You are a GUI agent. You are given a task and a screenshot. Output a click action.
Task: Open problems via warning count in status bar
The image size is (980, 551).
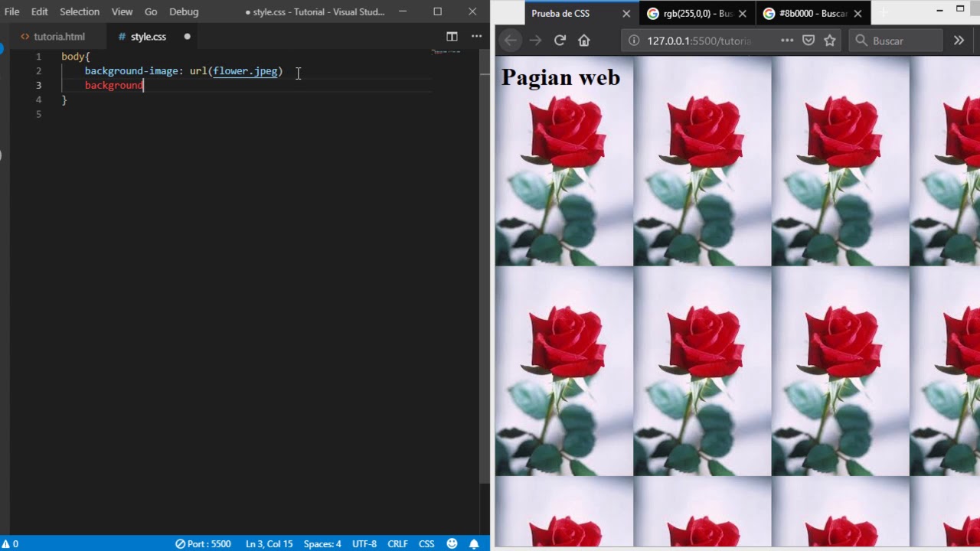coord(11,544)
